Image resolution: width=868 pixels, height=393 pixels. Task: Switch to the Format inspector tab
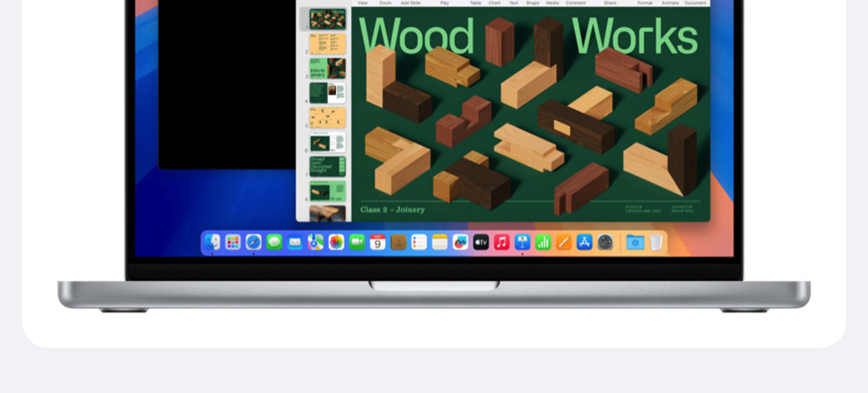click(x=645, y=4)
